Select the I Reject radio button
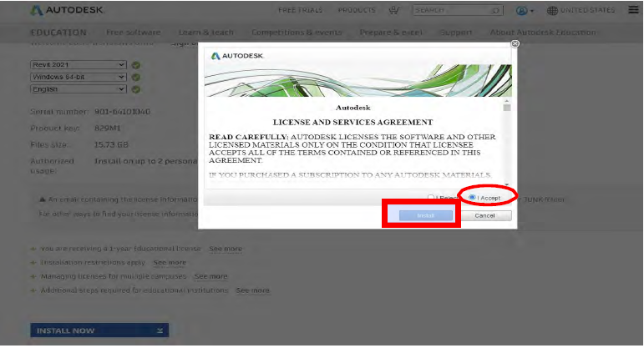The image size is (644, 348). (x=431, y=198)
